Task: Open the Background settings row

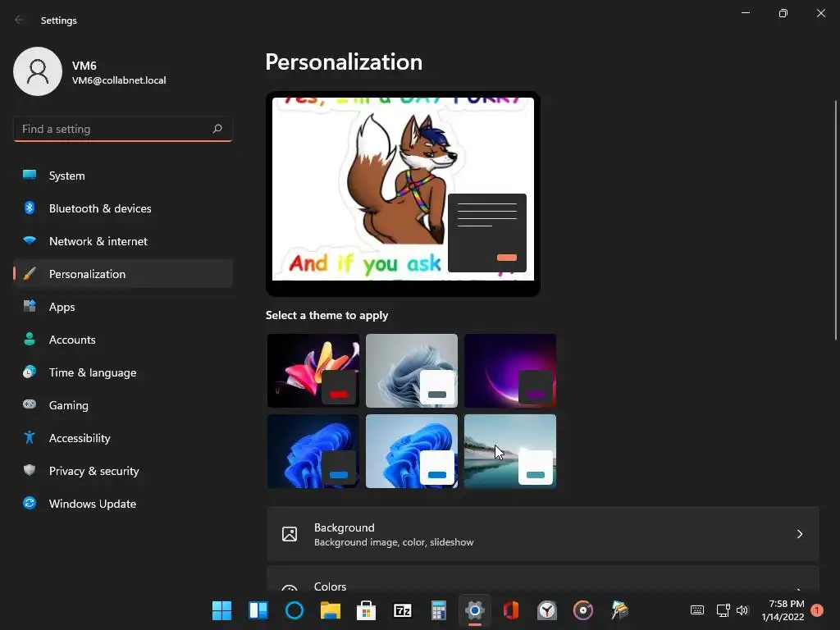Action: coord(543,534)
